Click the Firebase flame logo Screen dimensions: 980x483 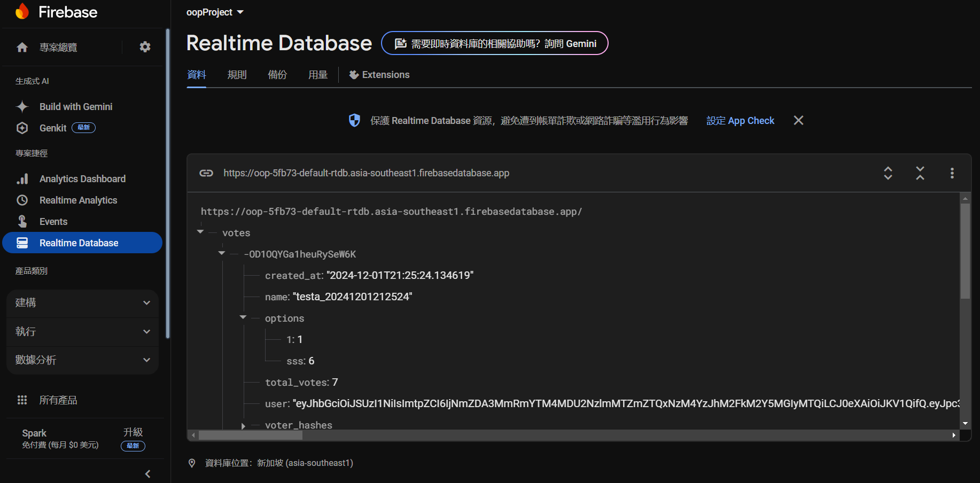[x=22, y=11]
